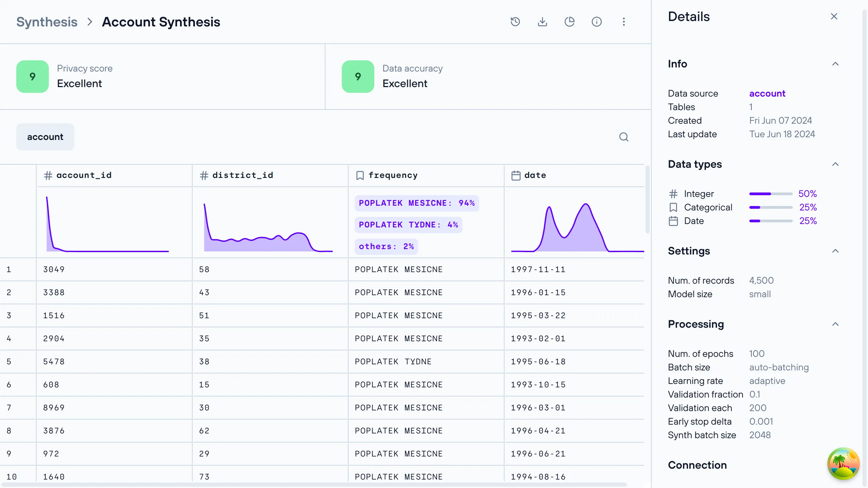Click the account_id column header
This screenshot has width=868, height=488.
click(114, 176)
